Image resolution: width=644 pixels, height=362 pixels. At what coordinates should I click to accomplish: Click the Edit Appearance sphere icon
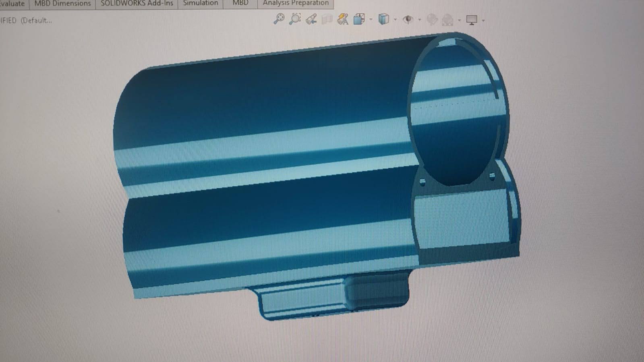coord(432,19)
